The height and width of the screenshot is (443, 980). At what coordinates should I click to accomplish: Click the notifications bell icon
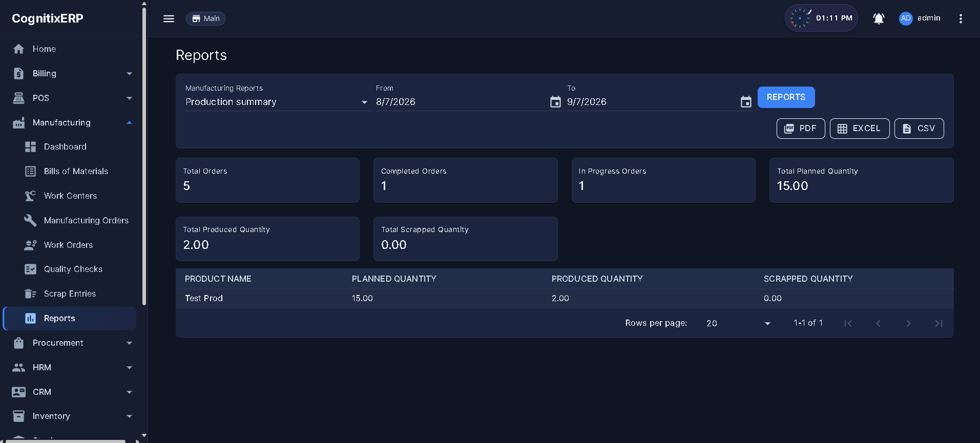click(x=879, y=18)
